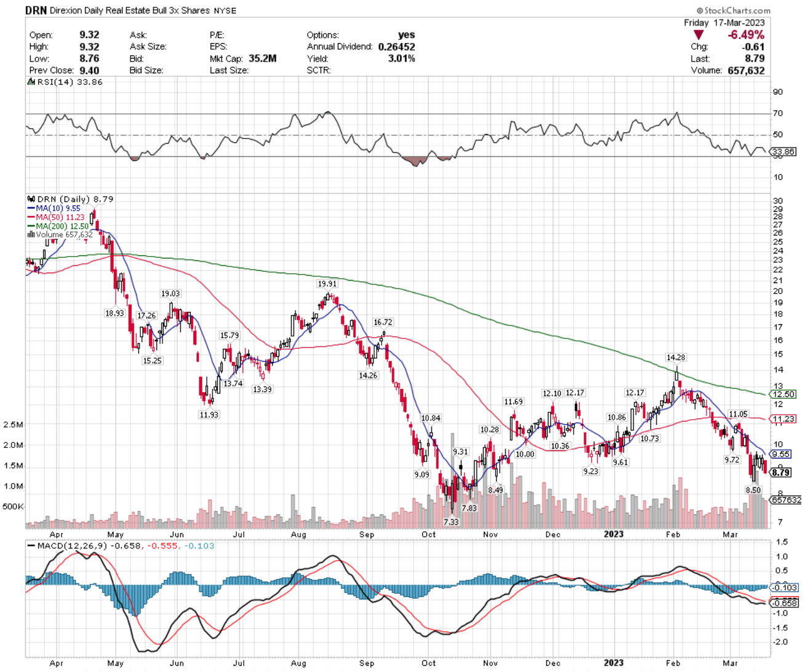
Task: Select the 15.25 low price label
Action: tap(152, 361)
